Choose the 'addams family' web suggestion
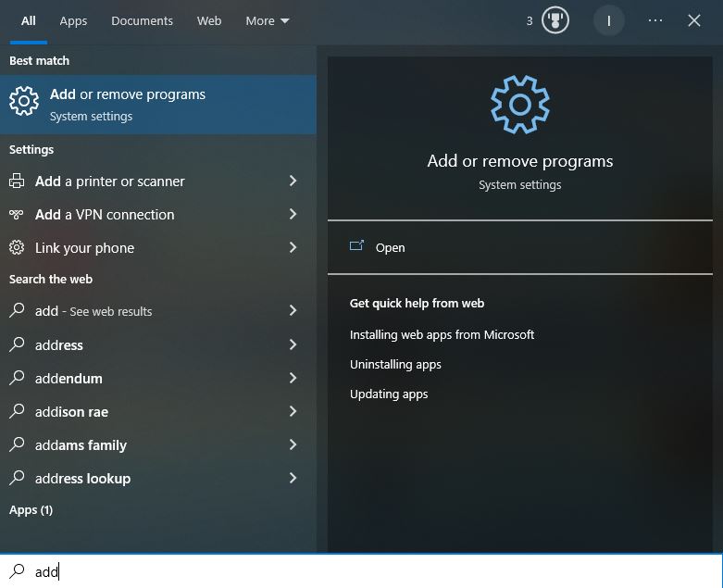The width and height of the screenshot is (723, 588). pos(158,444)
